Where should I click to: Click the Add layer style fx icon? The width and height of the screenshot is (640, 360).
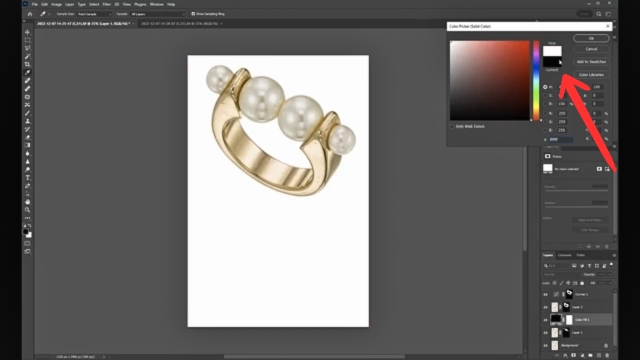565,356
